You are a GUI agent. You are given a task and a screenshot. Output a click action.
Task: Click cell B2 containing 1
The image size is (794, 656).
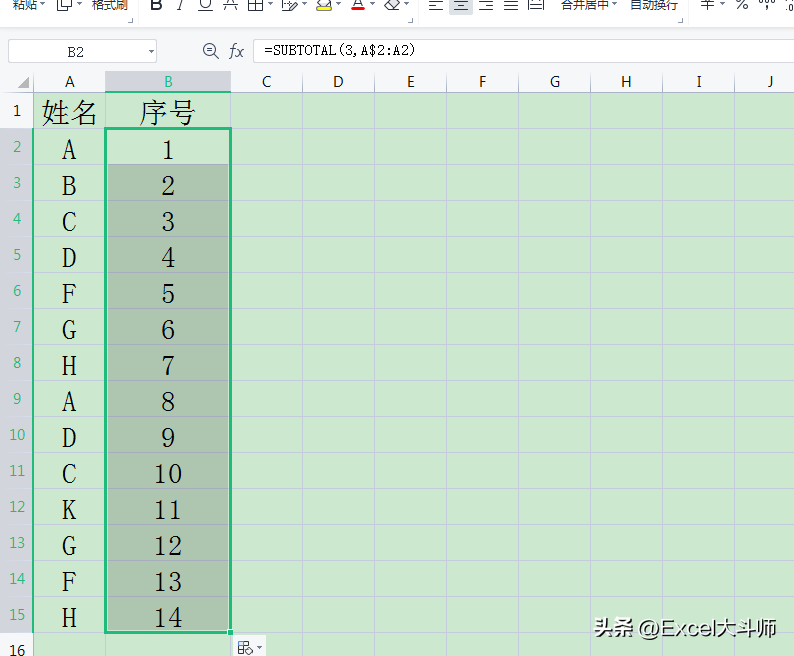click(168, 147)
